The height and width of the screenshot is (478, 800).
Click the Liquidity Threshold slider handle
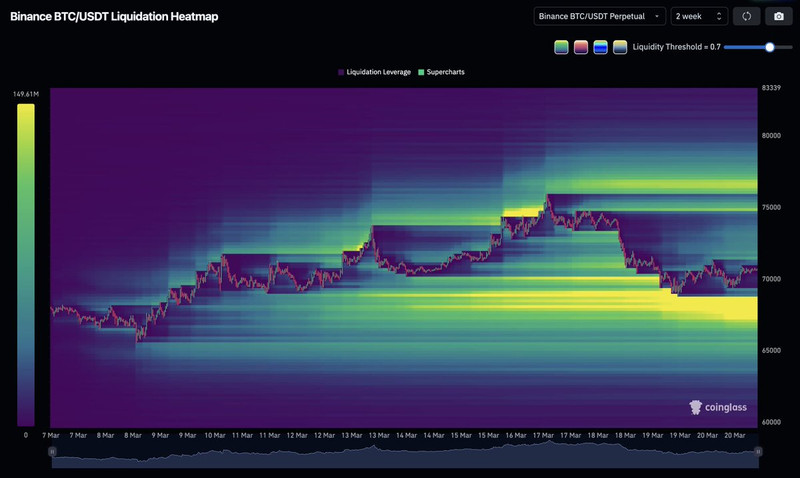770,47
